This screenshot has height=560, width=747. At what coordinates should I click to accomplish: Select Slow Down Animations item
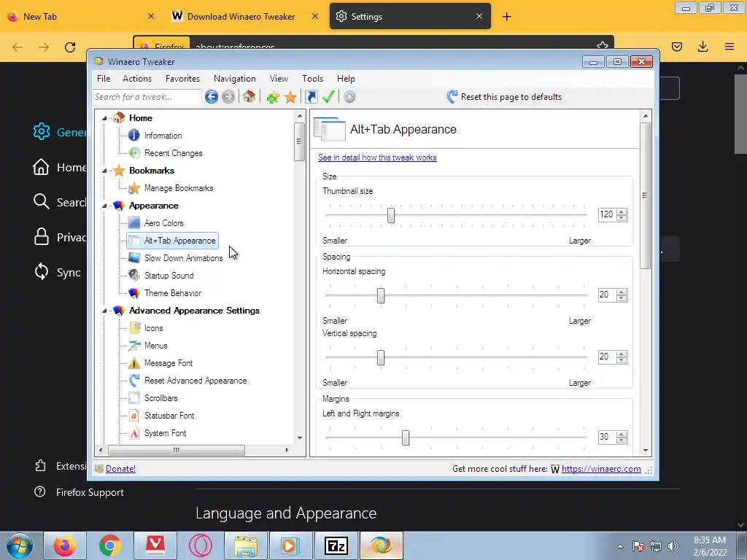coord(183,258)
